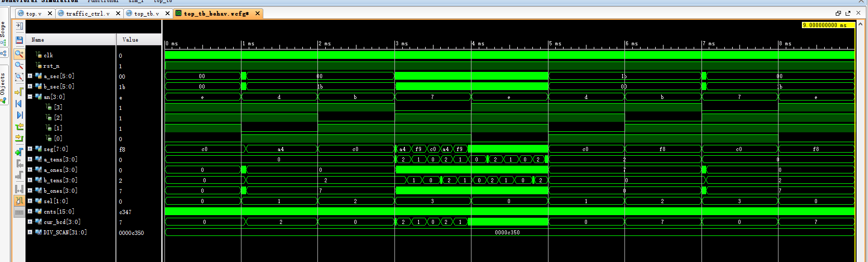
Task: Expand the b_ones[3:0] bus
Action: [30, 191]
